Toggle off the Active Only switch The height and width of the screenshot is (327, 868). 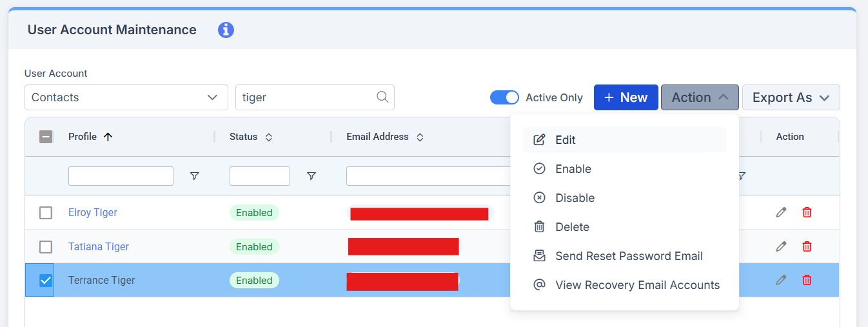click(x=504, y=97)
